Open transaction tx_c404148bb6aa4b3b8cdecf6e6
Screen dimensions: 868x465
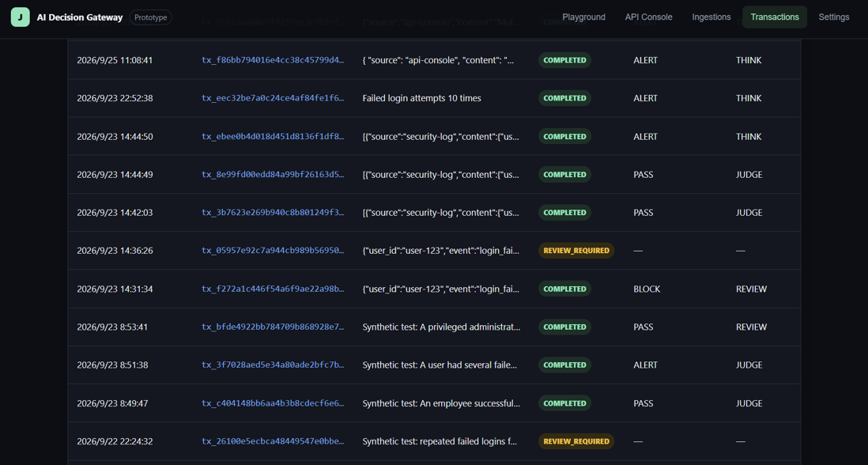coord(273,403)
